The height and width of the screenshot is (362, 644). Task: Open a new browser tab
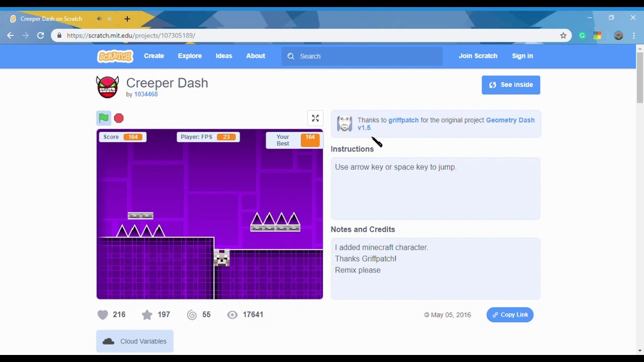[127, 19]
